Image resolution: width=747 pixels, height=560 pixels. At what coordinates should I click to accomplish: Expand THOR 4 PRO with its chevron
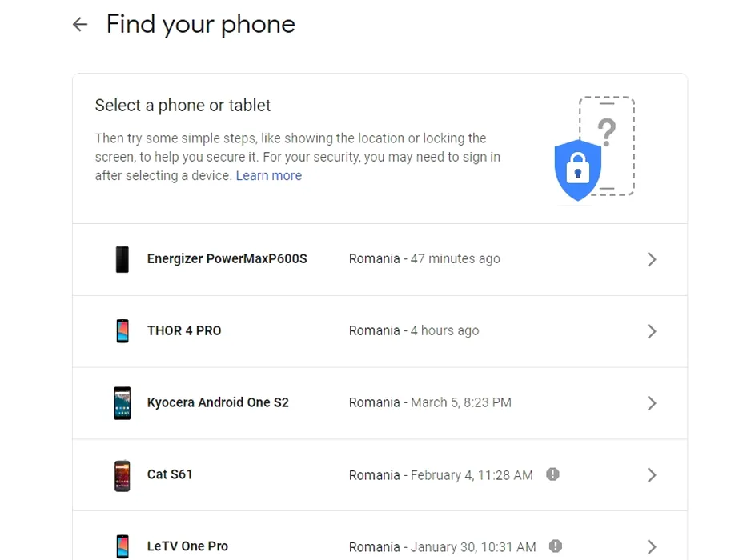click(x=652, y=331)
